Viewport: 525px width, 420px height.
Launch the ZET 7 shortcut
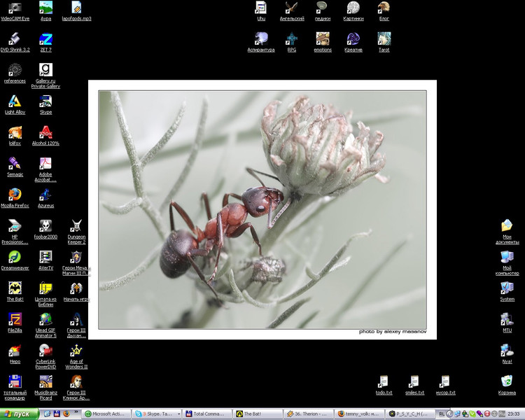click(46, 43)
